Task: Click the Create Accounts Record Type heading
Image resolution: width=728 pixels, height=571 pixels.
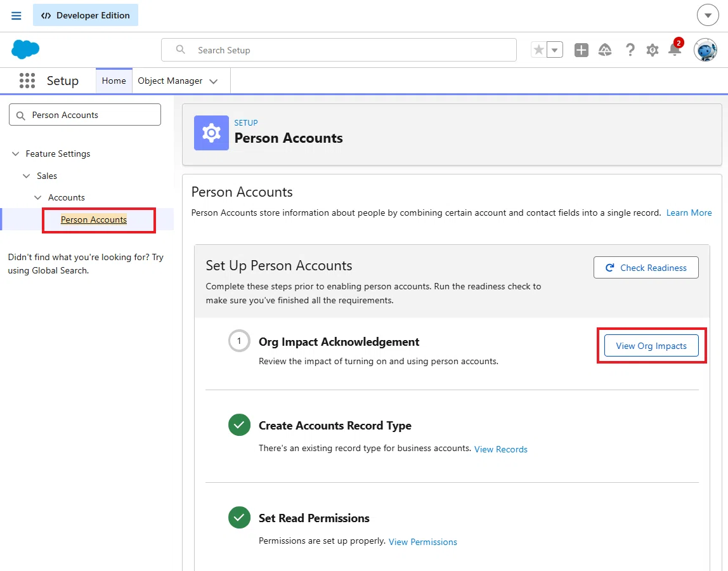Action: (x=335, y=426)
